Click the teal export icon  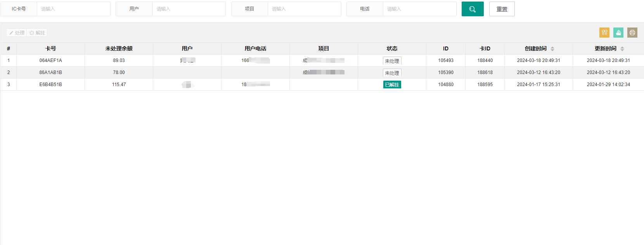(x=618, y=33)
